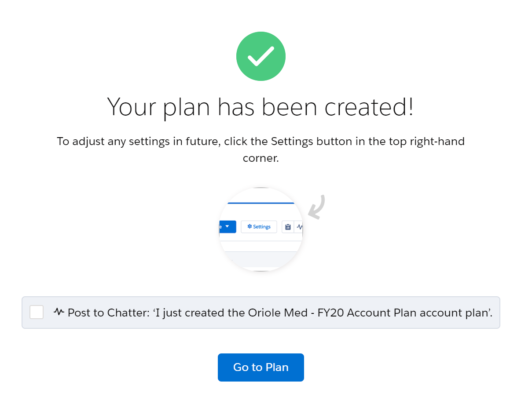532x411 pixels.
Task: Click the gray curved arrow pointing at illustration
Action: point(317,207)
